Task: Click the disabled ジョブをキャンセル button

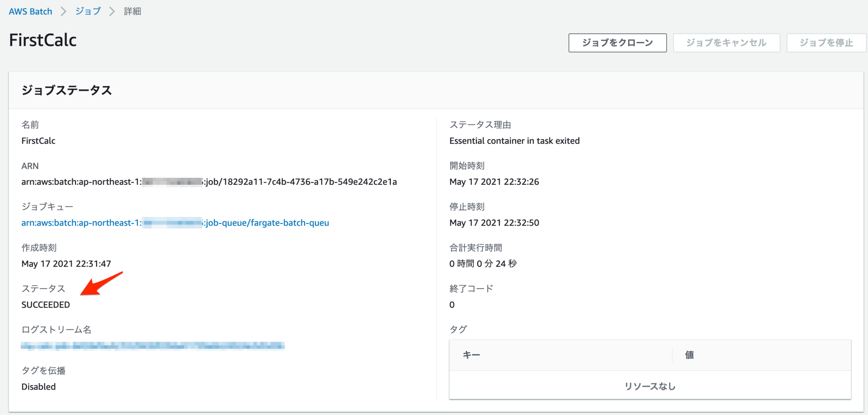Action: coord(726,42)
